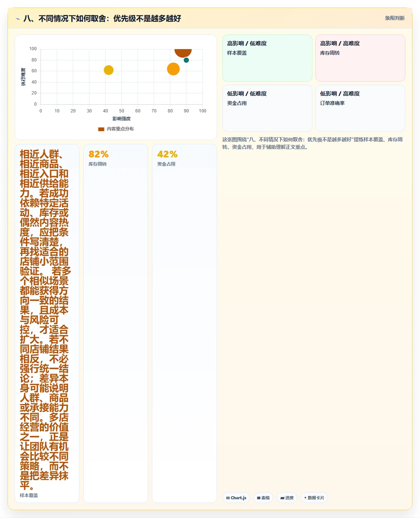Click the 资金占用 text in quadrant card

(x=237, y=103)
